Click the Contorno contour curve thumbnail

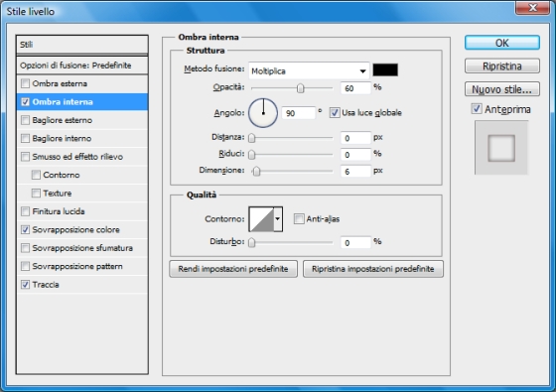click(x=261, y=219)
